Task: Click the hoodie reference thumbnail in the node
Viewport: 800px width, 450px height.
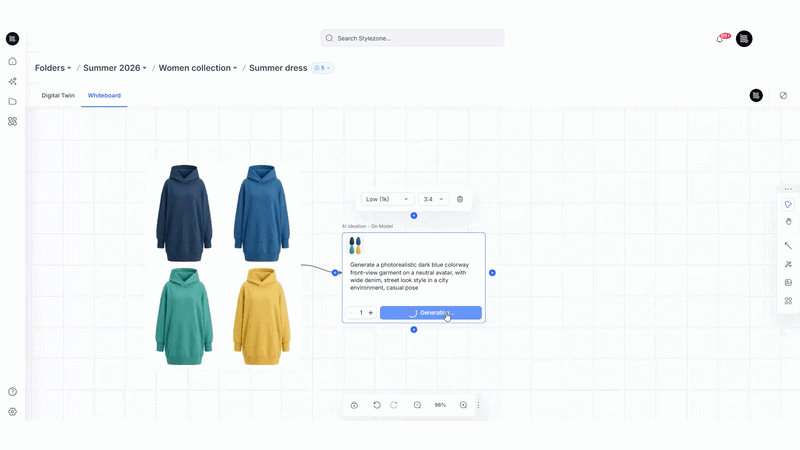Action: click(x=355, y=245)
